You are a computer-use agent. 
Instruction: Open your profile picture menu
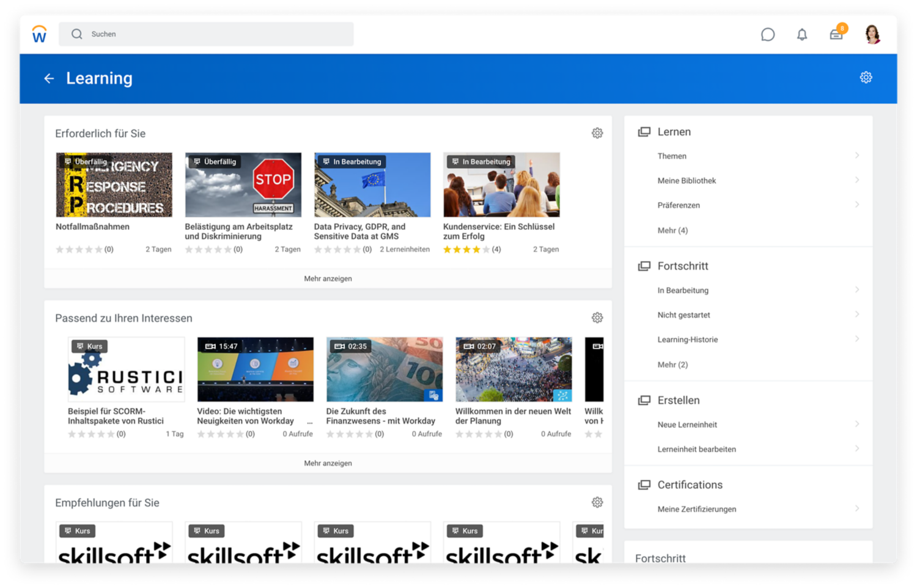point(871,34)
